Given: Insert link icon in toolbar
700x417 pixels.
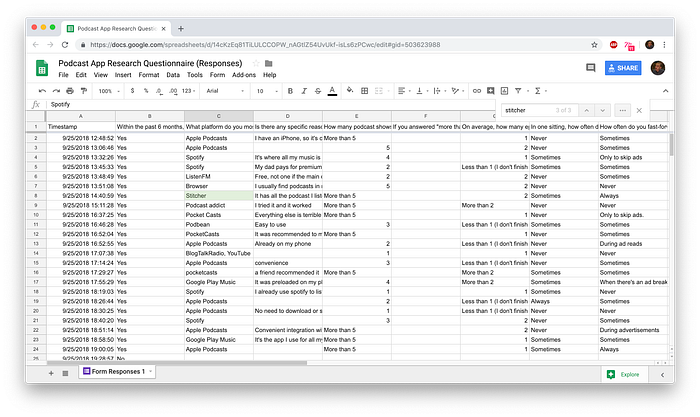Looking at the screenshot, I should [x=477, y=91].
